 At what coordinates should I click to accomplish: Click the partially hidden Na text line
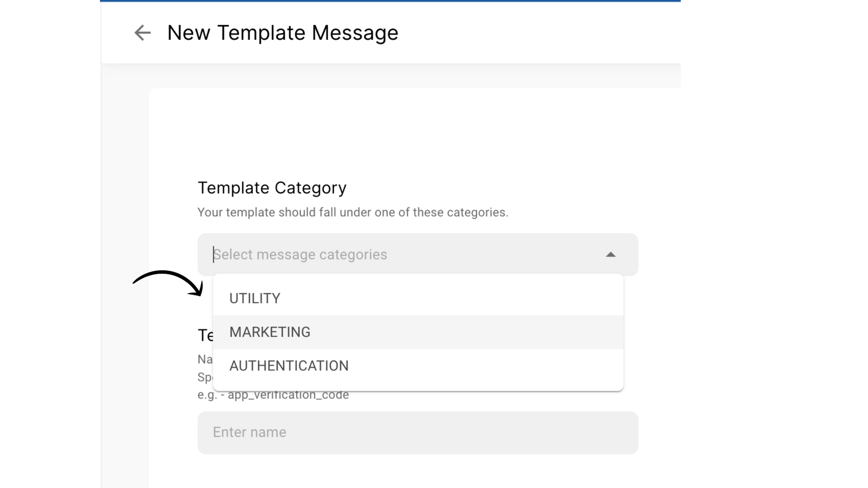click(204, 360)
